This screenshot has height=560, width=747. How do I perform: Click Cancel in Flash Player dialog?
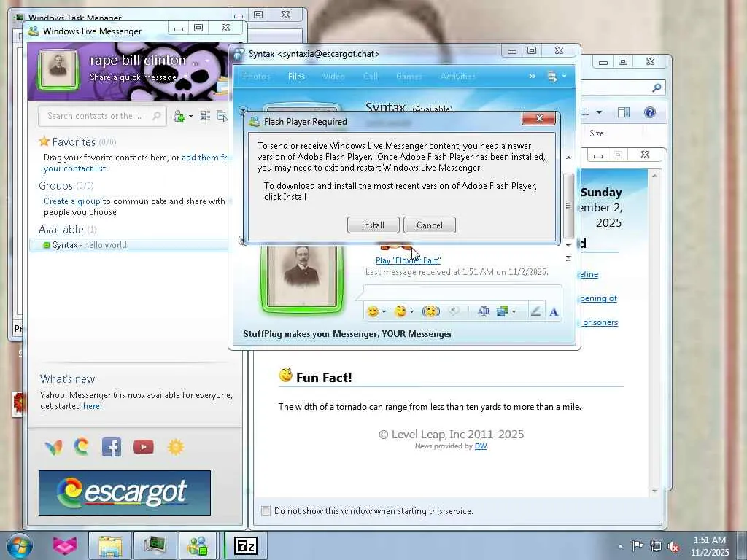[x=429, y=225]
